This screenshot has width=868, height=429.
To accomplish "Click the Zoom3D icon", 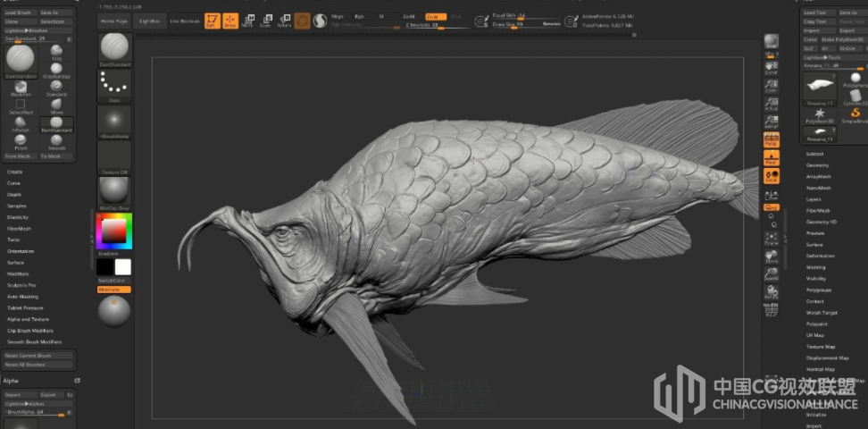I will point(772,274).
